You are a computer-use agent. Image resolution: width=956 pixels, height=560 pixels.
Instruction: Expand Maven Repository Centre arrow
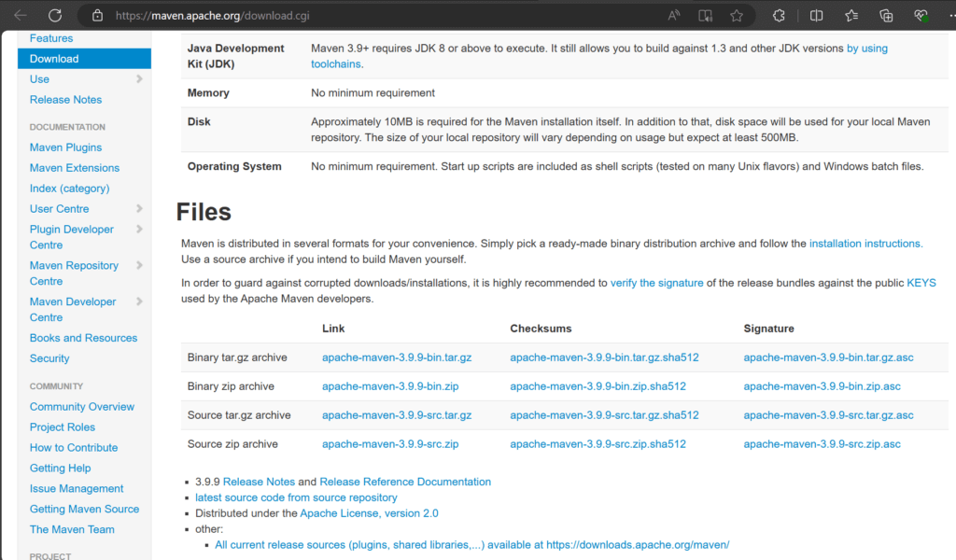[139, 266]
